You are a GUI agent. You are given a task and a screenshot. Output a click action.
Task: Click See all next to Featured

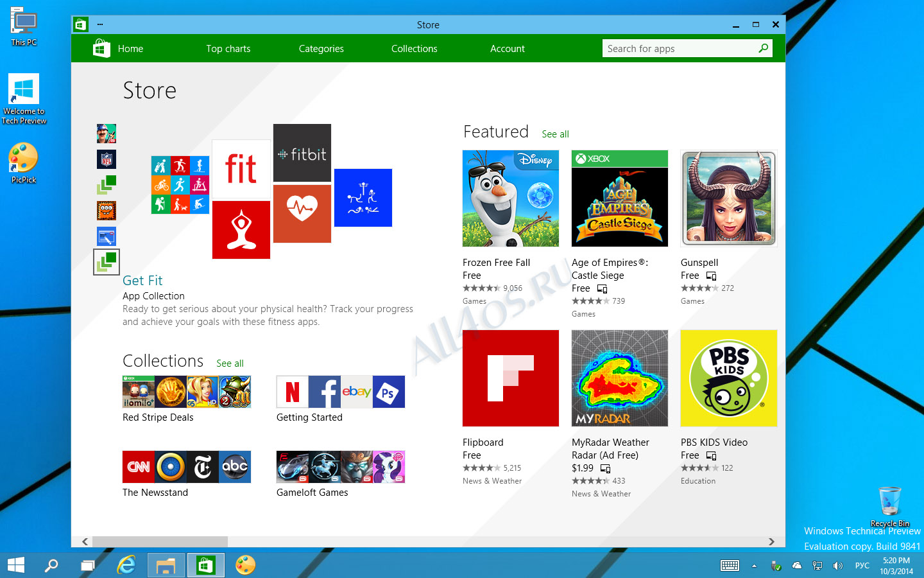(555, 134)
